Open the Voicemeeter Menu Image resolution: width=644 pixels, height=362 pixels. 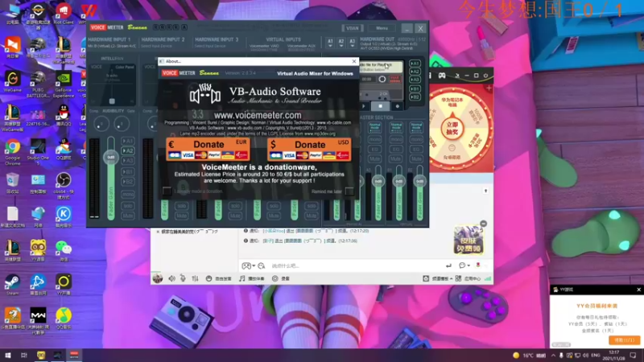click(x=382, y=28)
